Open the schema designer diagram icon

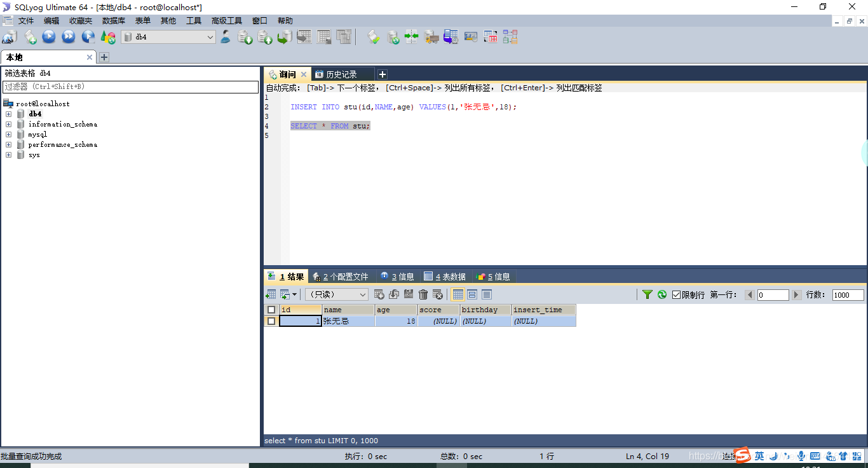coord(510,37)
